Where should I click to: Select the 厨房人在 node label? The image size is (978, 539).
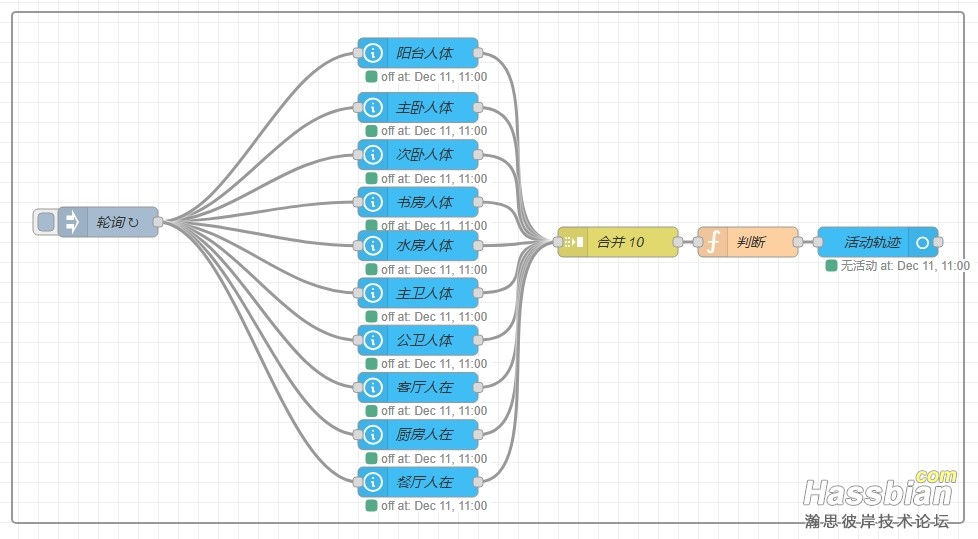(424, 435)
